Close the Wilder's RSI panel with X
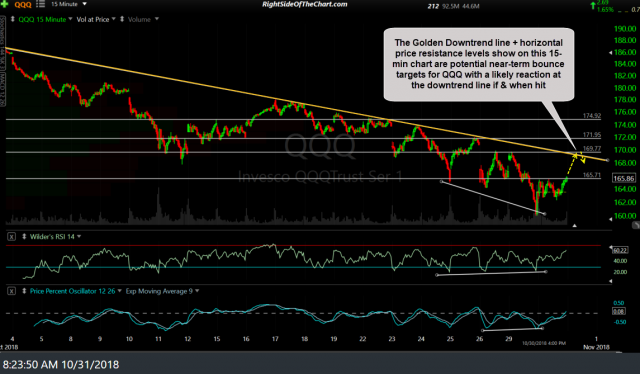The image size is (640, 374). pyautogui.click(x=11, y=236)
